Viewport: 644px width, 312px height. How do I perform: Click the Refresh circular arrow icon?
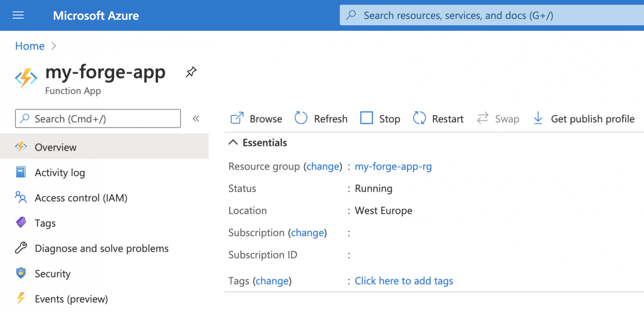301,118
